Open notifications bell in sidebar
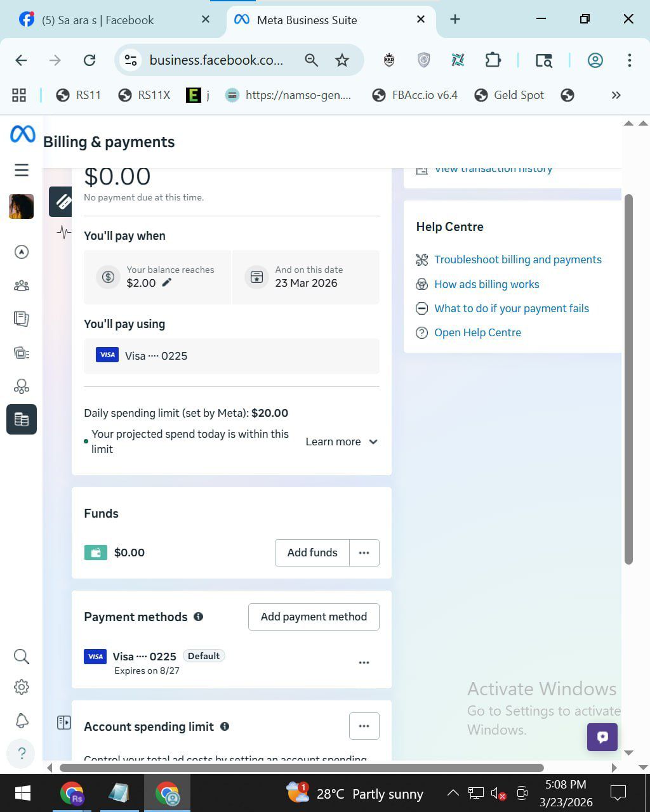This screenshot has height=812, width=650. 22,721
